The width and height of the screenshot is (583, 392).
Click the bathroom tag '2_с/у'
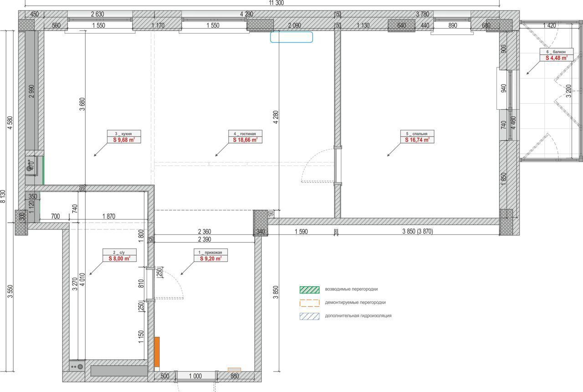coord(119,252)
